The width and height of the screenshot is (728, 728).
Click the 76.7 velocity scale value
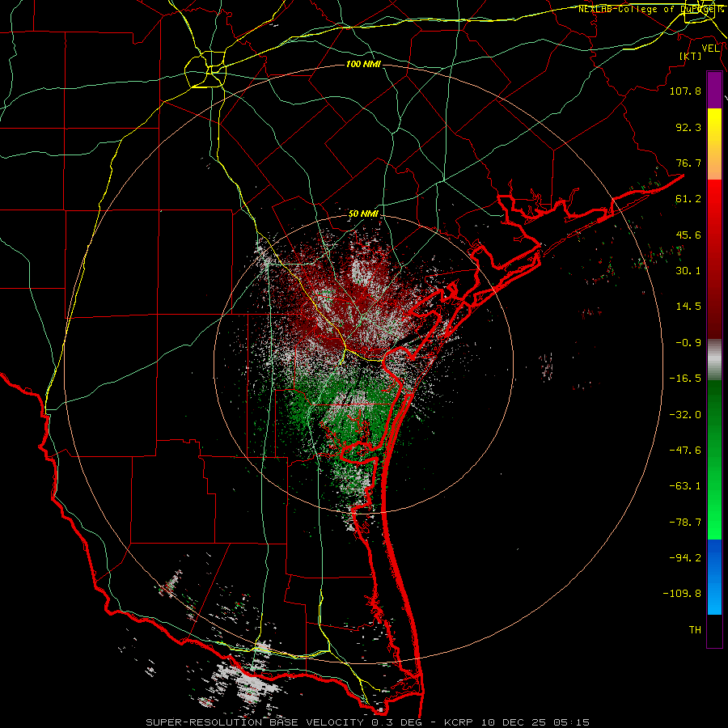click(688, 163)
